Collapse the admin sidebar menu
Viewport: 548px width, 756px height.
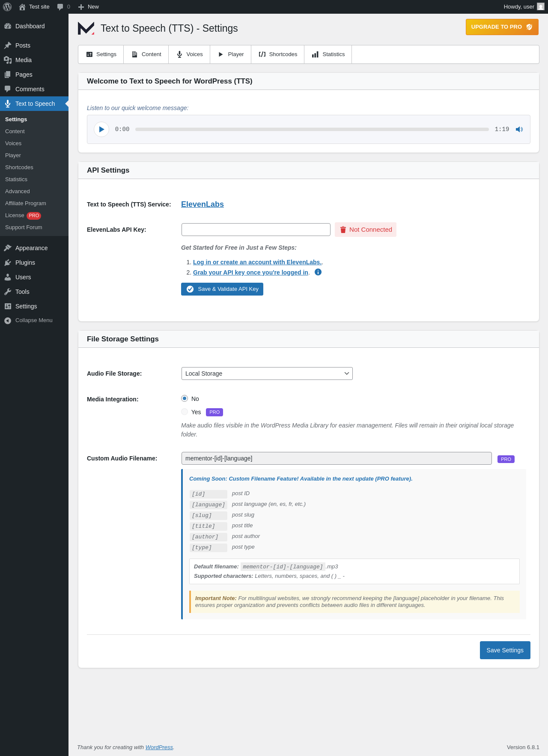click(34, 320)
